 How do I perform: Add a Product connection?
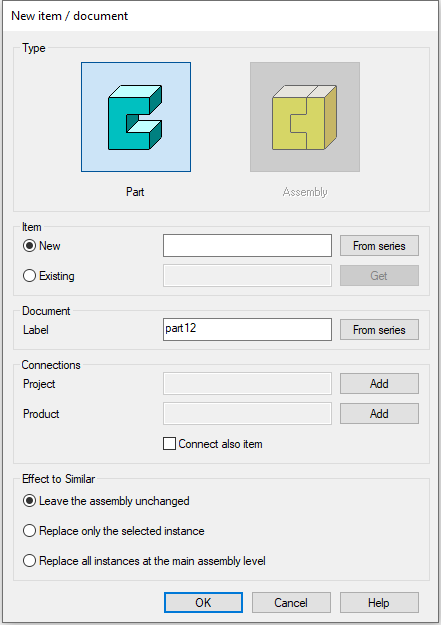[x=379, y=413]
